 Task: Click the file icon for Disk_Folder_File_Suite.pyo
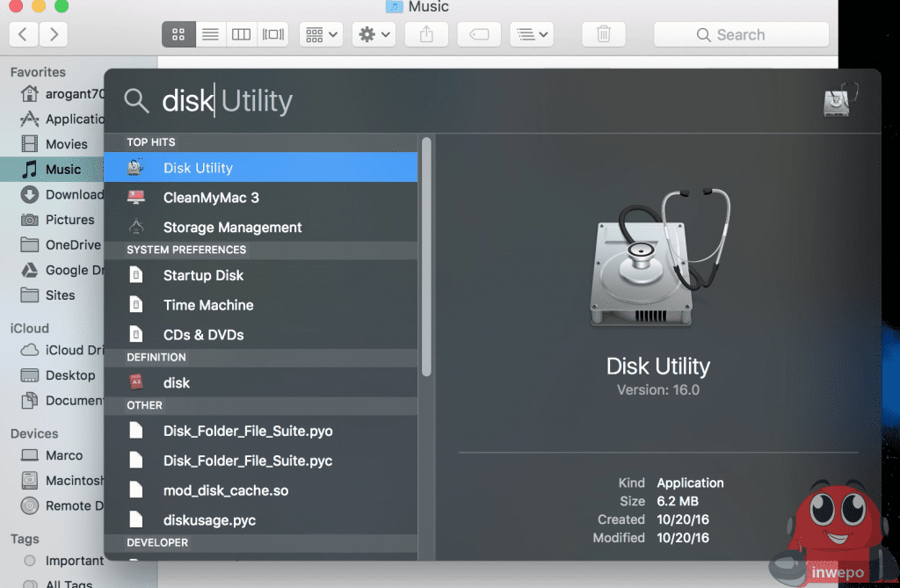136,430
